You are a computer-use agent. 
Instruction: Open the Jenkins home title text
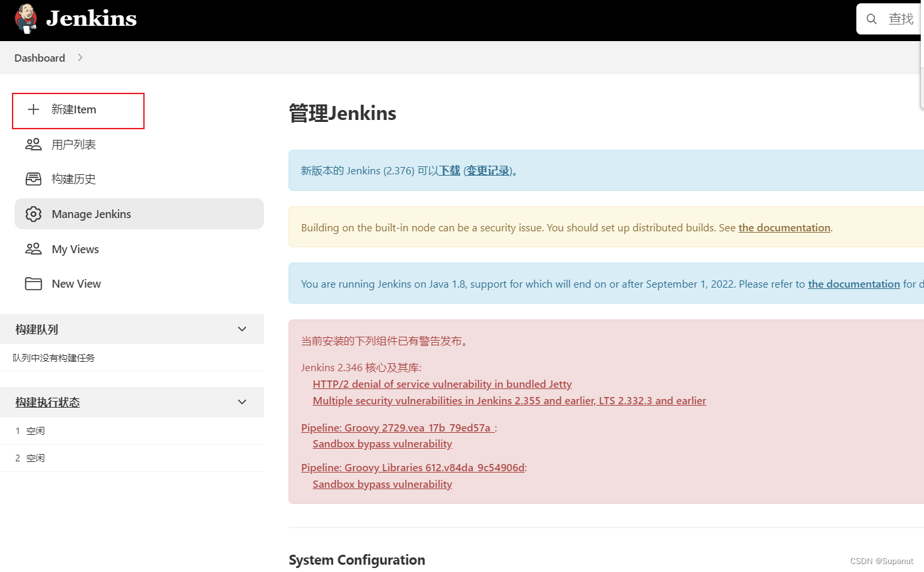point(92,19)
